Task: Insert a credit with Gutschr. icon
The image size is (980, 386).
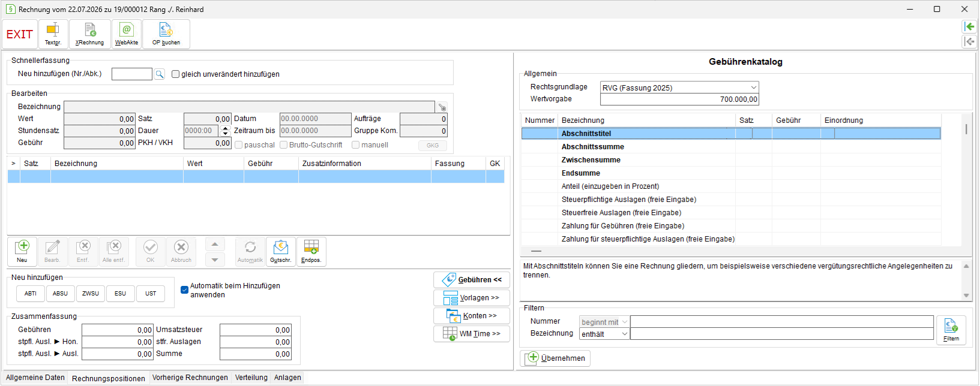Action: tap(280, 252)
